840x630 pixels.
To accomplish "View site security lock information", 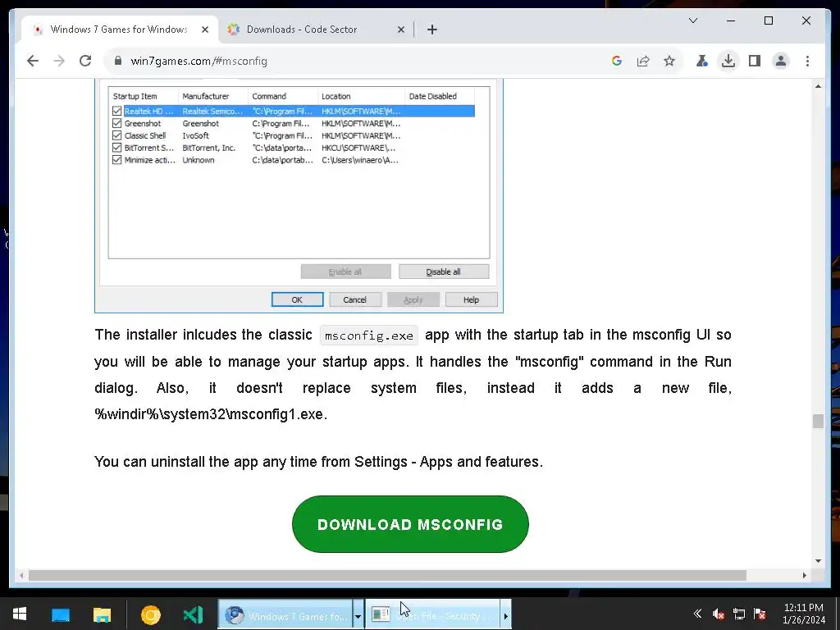I will point(118,61).
